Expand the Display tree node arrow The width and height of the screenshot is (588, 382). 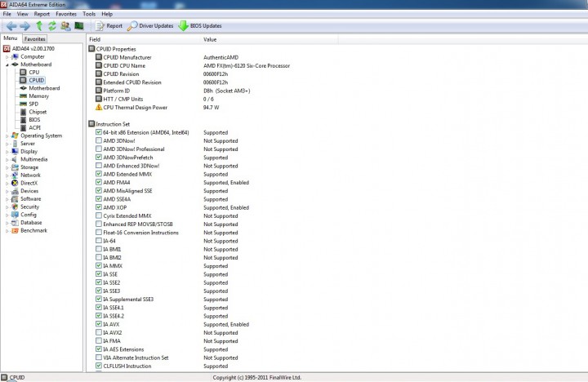coord(7,152)
